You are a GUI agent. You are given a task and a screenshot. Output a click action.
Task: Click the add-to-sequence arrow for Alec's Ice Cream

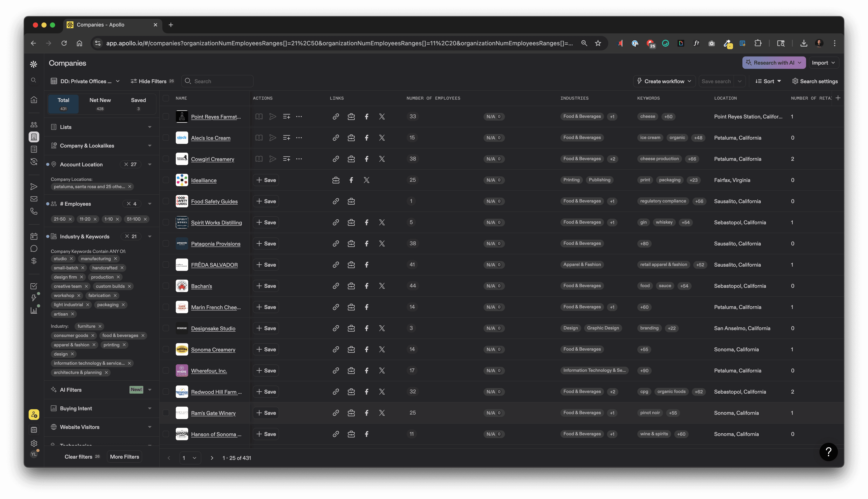(x=273, y=138)
